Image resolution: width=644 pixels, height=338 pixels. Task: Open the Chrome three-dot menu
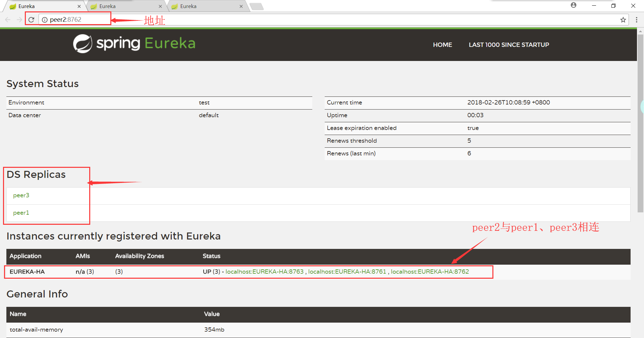click(x=636, y=20)
